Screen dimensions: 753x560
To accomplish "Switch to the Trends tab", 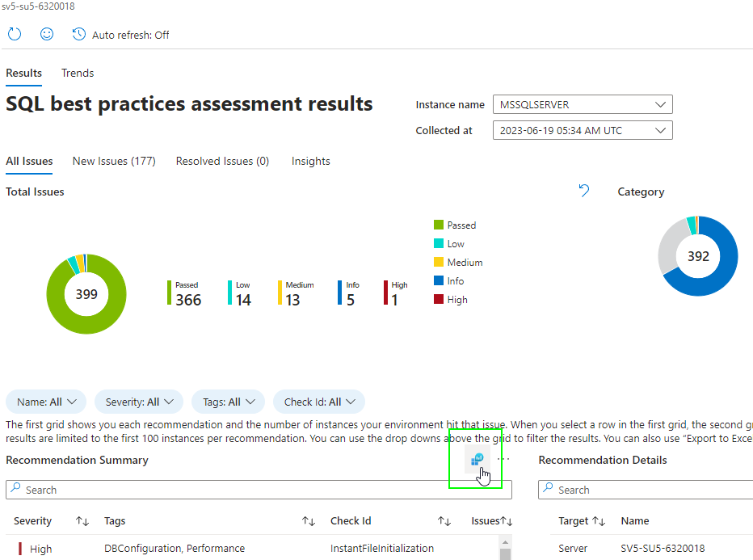I will coord(78,73).
